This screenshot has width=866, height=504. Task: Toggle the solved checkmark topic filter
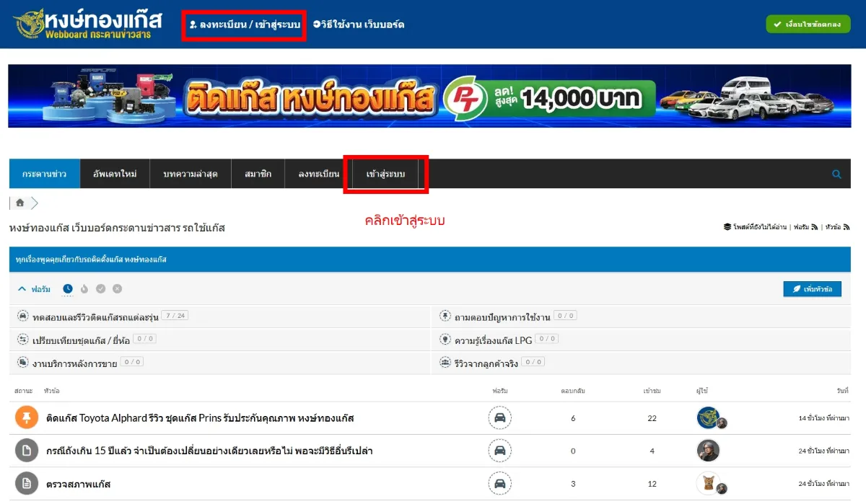100,288
